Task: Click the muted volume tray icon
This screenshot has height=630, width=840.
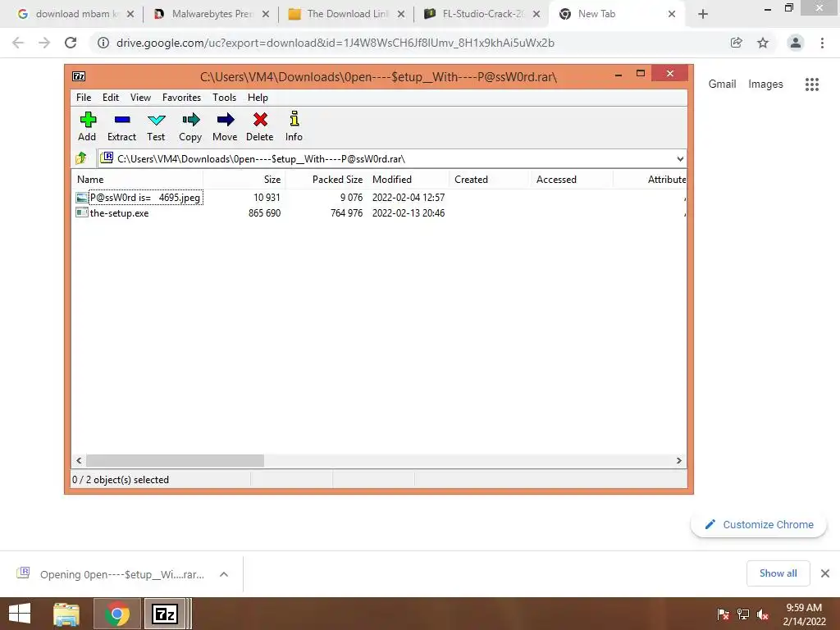Action: click(x=763, y=614)
